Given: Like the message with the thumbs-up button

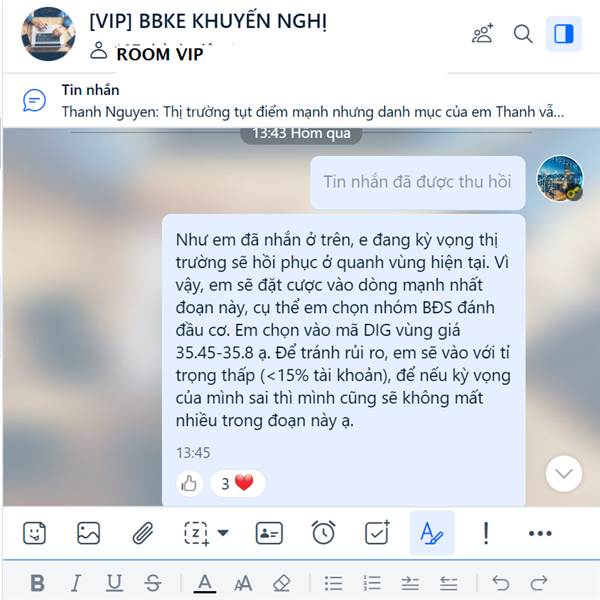Looking at the screenshot, I should 189,484.
